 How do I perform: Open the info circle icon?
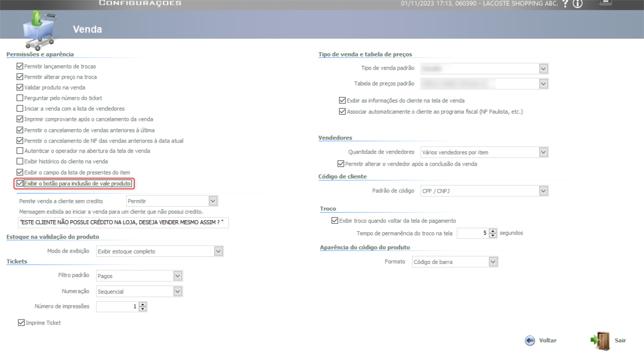578,4
